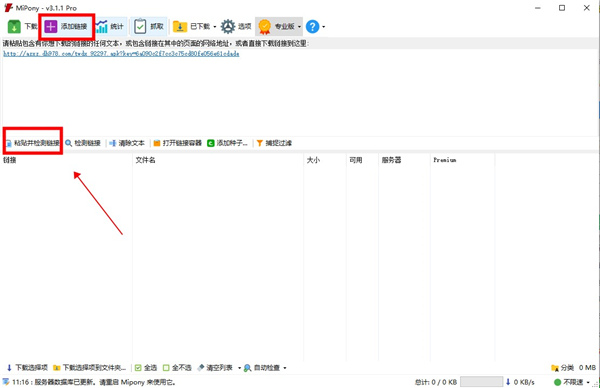
Task: Click 自动检查 (Auto check) button
Action: [x=262, y=368]
